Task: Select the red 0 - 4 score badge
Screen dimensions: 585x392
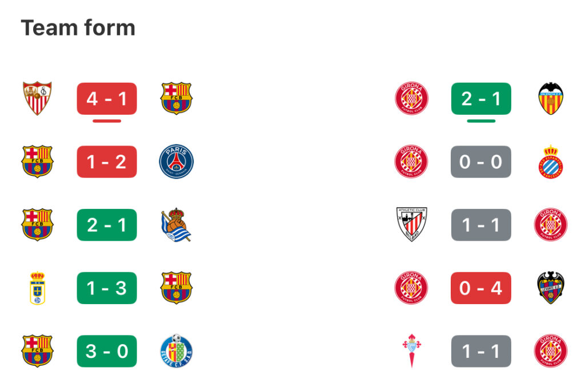Action: [x=481, y=288]
